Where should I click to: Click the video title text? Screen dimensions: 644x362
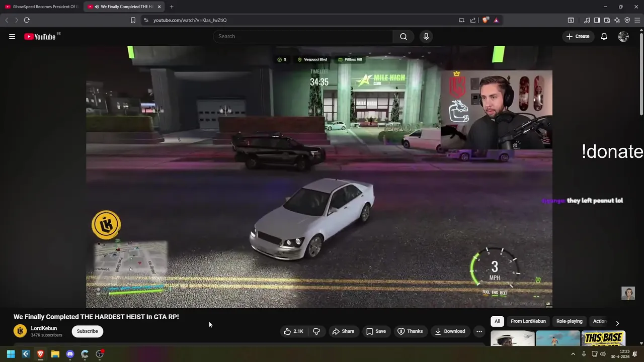click(96, 317)
